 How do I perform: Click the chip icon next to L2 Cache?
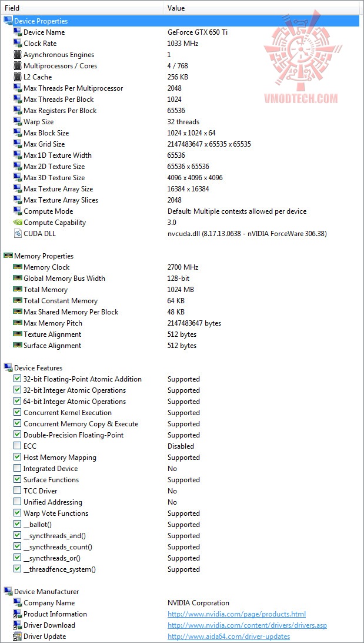[18, 77]
